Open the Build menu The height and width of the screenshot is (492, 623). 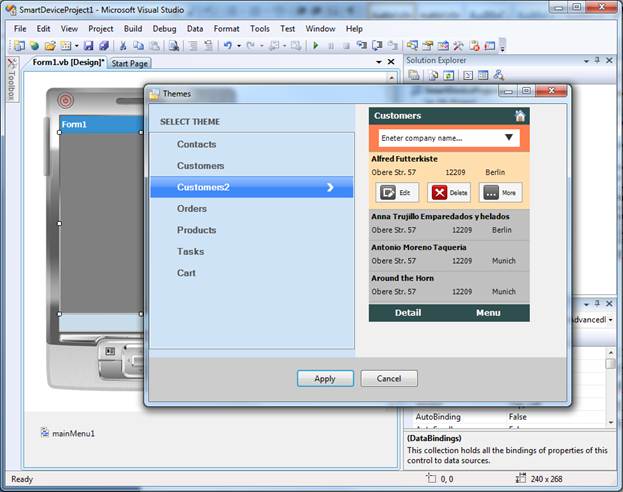132,29
